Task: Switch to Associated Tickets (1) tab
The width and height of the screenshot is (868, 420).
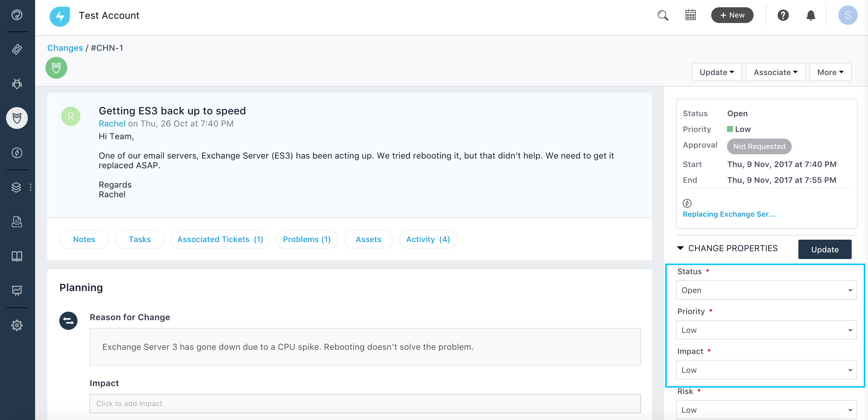Action: 220,239
